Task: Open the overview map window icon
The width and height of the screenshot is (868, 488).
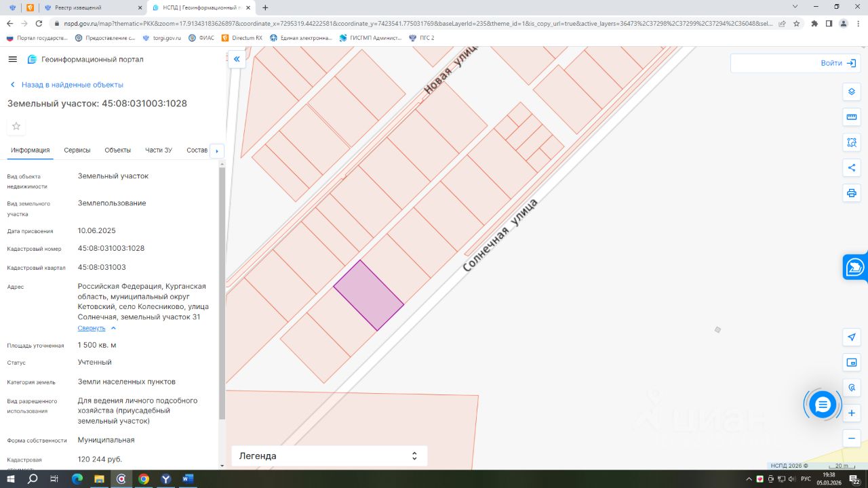Action: tap(852, 363)
